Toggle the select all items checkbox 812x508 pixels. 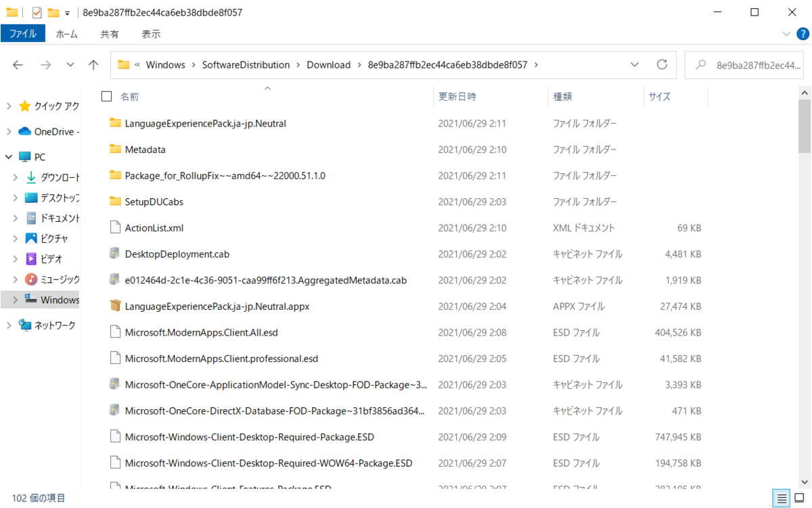coord(106,96)
